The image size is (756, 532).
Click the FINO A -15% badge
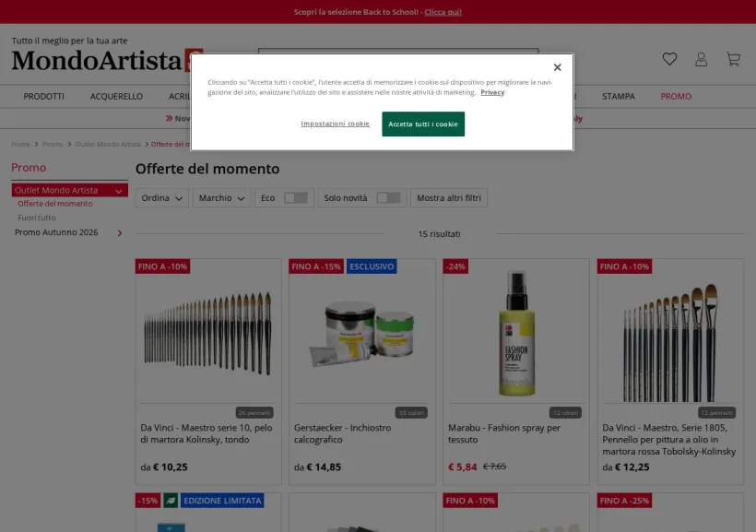[x=316, y=266]
